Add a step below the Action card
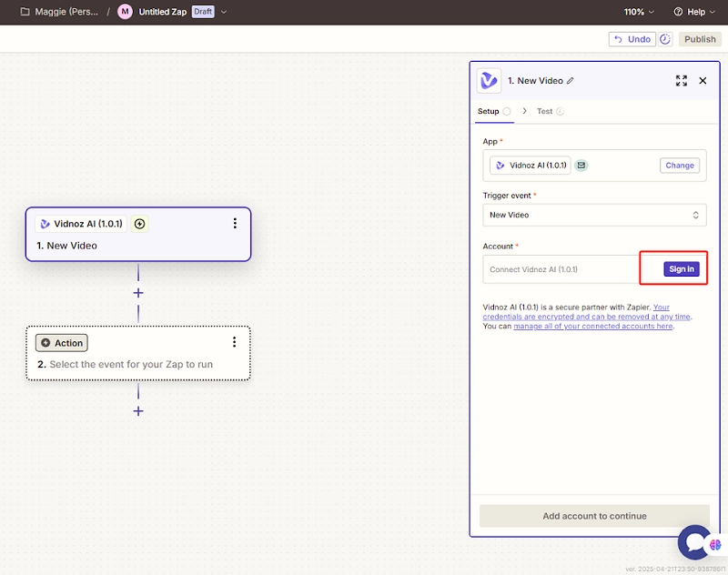This screenshot has width=728, height=575. click(x=138, y=411)
